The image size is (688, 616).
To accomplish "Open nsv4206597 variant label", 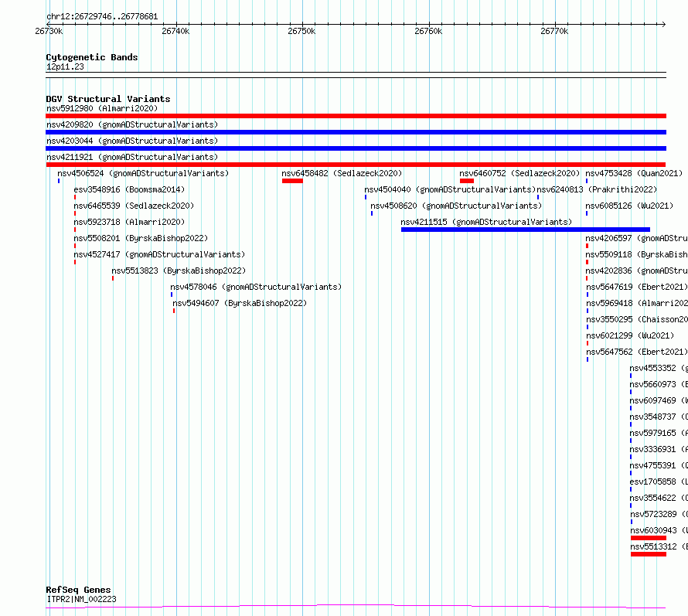I will pyautogui.click(x=637, y=238).
